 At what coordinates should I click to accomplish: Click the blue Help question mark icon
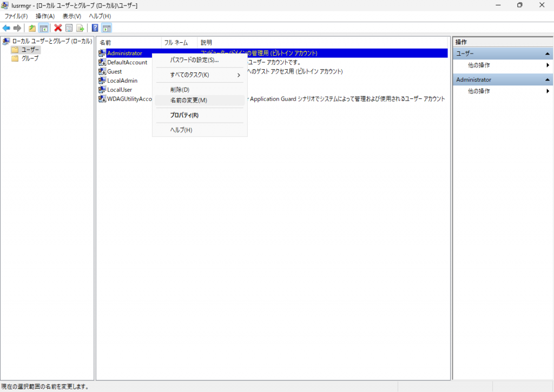point(95,28)
